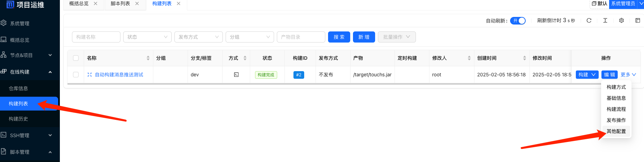Focus the 构建名称 search input field
Viewport: 644px width, 162px height.
coord(96,37)
